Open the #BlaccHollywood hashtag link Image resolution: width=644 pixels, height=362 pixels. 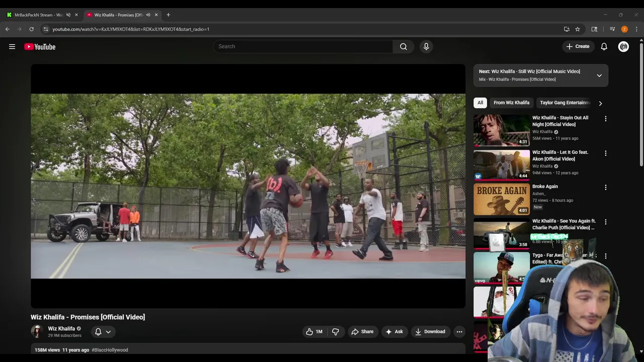[110, 350]
